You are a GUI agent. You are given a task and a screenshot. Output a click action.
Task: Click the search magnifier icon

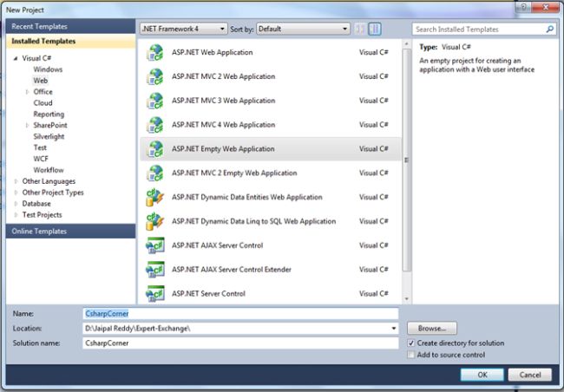549,29
